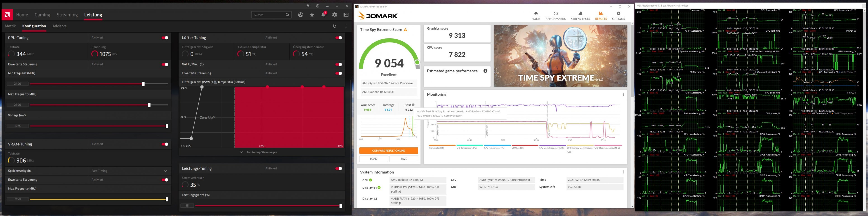
Task: Open the notifications bell with badge
Action: [323, 14]
